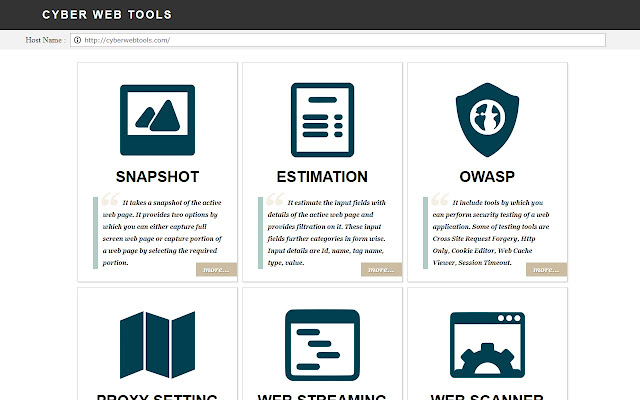Open the Web Streaming window icon

(322, 345)
